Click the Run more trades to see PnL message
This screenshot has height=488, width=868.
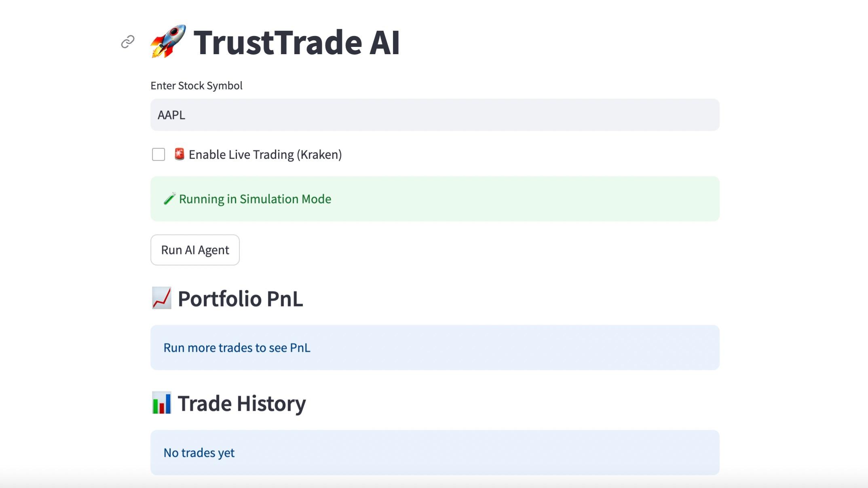(x=237, y=347)
